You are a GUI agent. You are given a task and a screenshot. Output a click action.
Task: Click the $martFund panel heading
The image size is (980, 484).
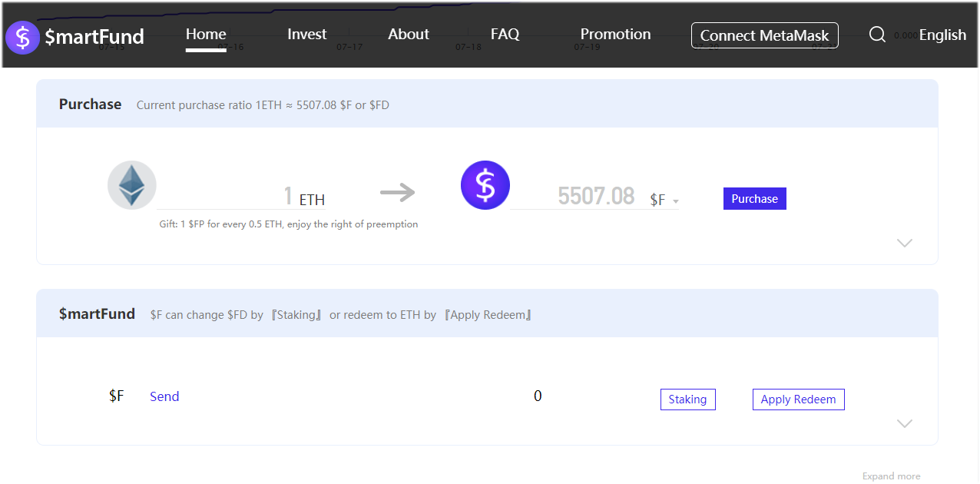coord(97,314)
